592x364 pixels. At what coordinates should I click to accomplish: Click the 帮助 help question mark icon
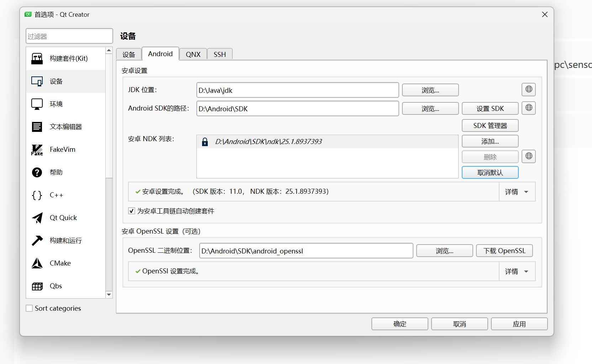click(37, 172)
